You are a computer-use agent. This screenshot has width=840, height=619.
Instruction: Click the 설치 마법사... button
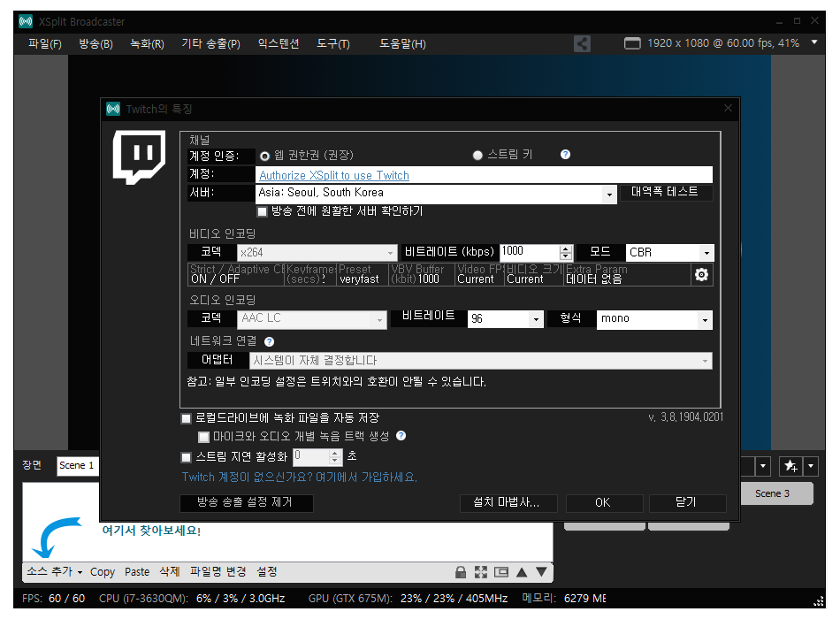coord(508,502)
